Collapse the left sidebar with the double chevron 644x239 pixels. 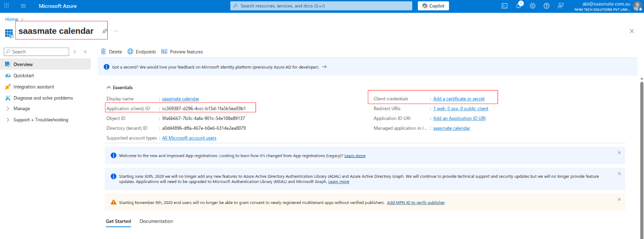(x=85, y=52)
